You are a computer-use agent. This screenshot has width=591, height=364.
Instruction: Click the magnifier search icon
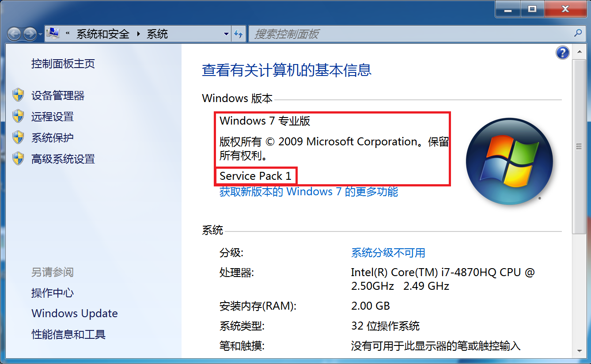578,34
